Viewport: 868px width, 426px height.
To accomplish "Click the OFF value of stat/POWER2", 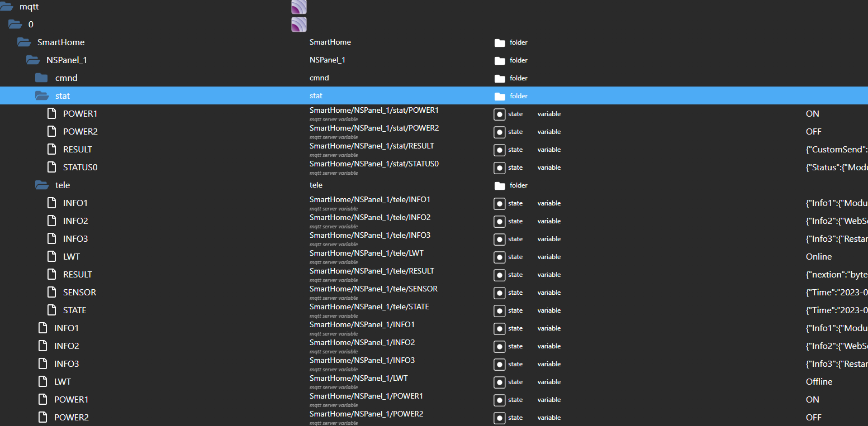I will 814,132.
